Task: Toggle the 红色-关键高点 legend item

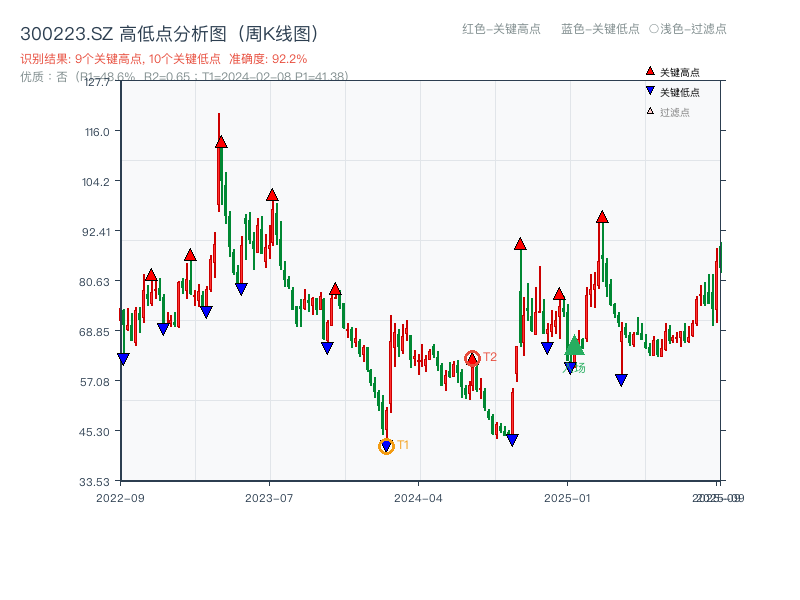Action: (x=505, y=29)
